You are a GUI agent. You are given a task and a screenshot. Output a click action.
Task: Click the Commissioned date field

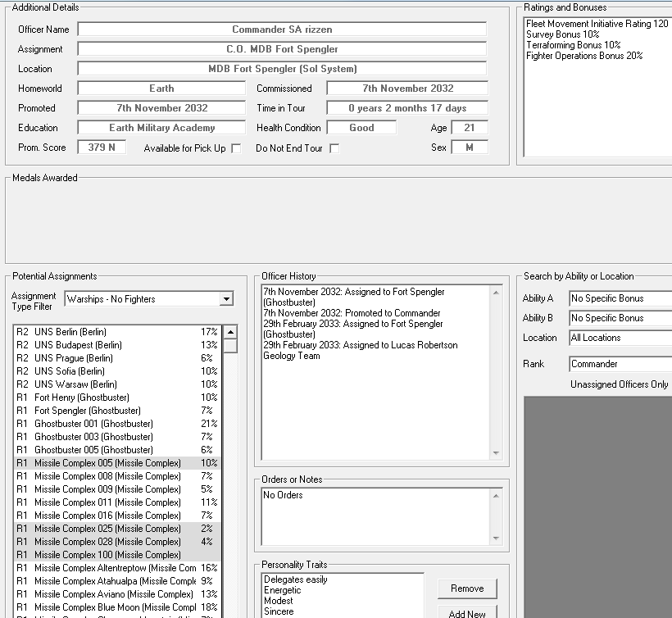(407, 89)
